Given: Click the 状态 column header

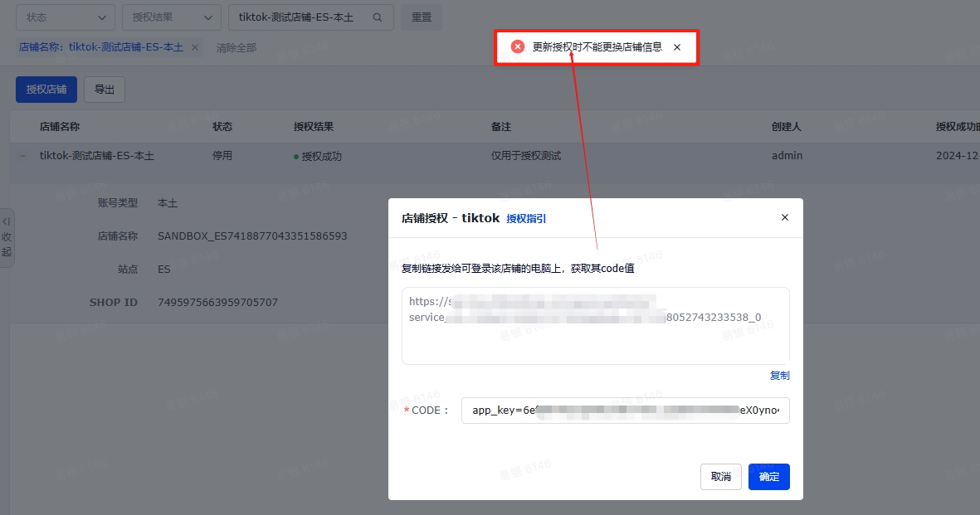Looking at the screenshot, I should click(222, 126).
